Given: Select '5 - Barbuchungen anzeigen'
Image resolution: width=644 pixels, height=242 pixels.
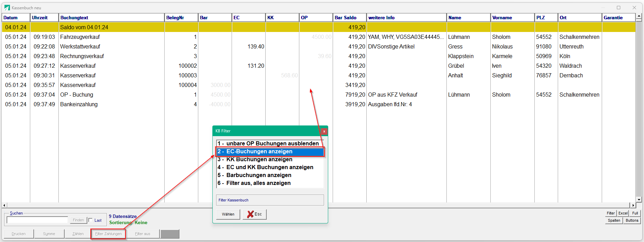Looking at the screenshot, I should [x=270, y=175].
